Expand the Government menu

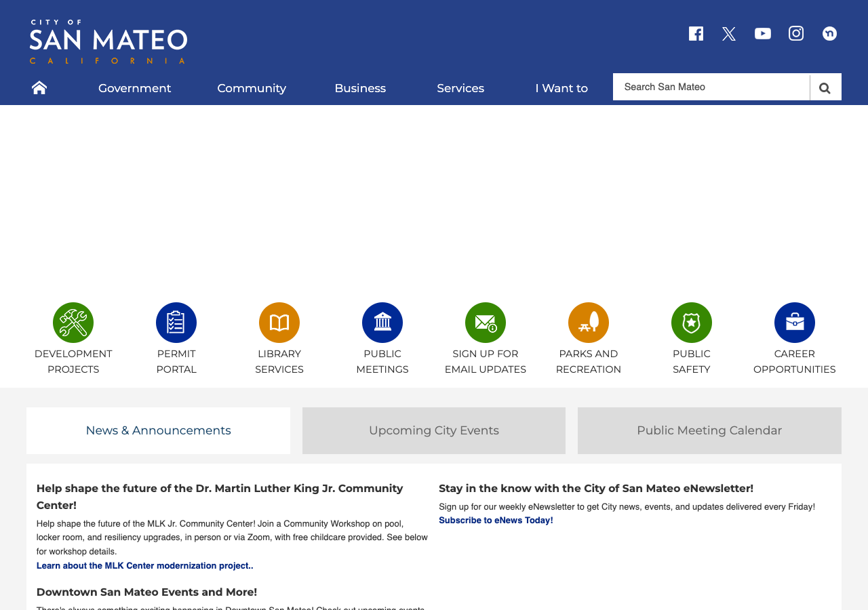[x=134, y=88]
